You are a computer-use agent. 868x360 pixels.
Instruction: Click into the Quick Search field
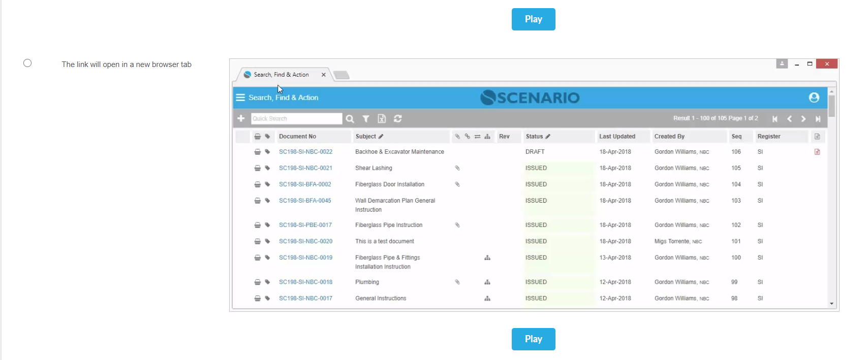(296, 119)
